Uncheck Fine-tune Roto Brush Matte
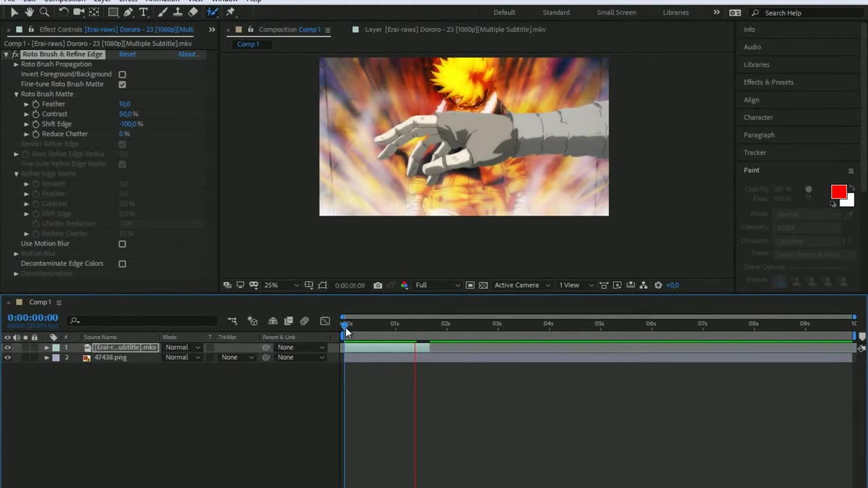 (122, 85)
